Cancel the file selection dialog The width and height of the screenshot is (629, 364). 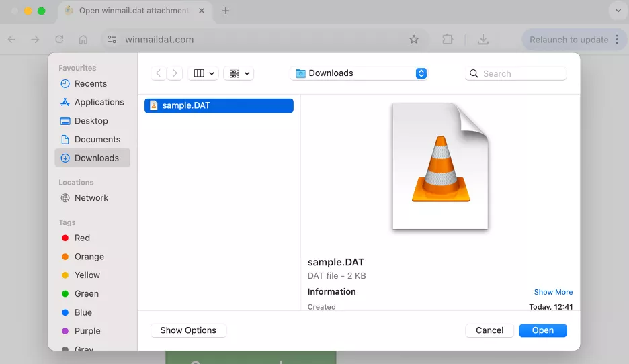point(489,330)
